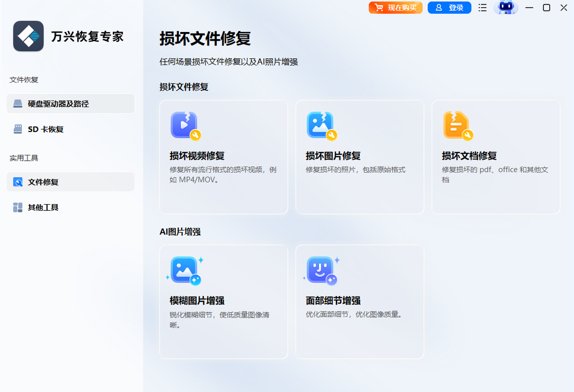Screen dimensions: 574x392
Task: Open SD 卡恢复 from the sidebar
Action: (x=45, y=129)
